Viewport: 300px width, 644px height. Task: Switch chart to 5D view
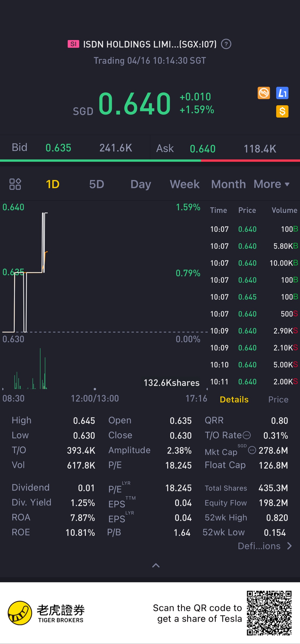[x=97, y=184]
